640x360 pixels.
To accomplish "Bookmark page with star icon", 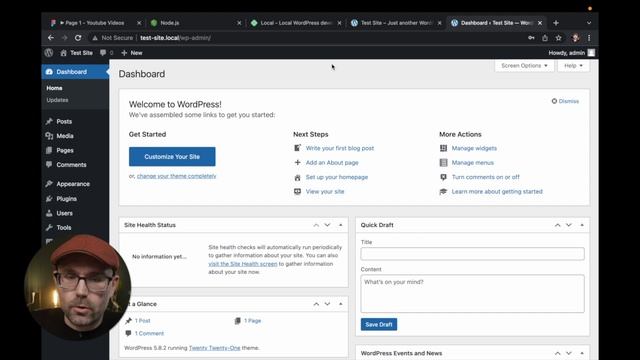I will (558, 38).
